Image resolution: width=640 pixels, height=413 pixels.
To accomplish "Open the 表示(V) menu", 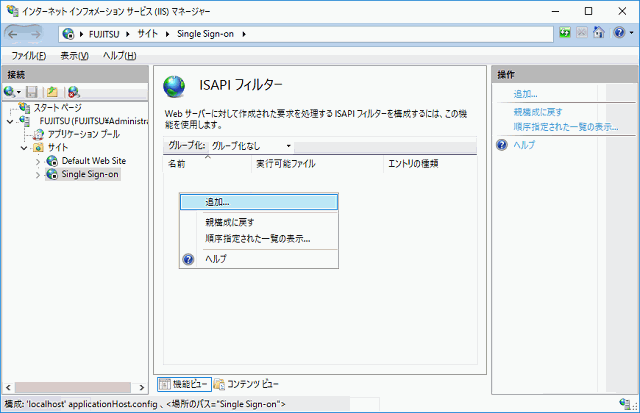I will click(x=74, y=56).
